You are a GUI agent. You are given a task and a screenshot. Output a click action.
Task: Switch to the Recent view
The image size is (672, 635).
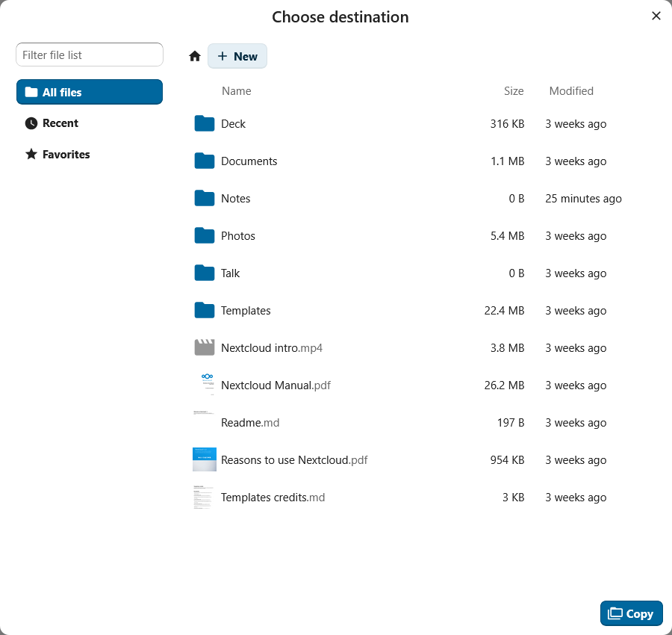90,123
